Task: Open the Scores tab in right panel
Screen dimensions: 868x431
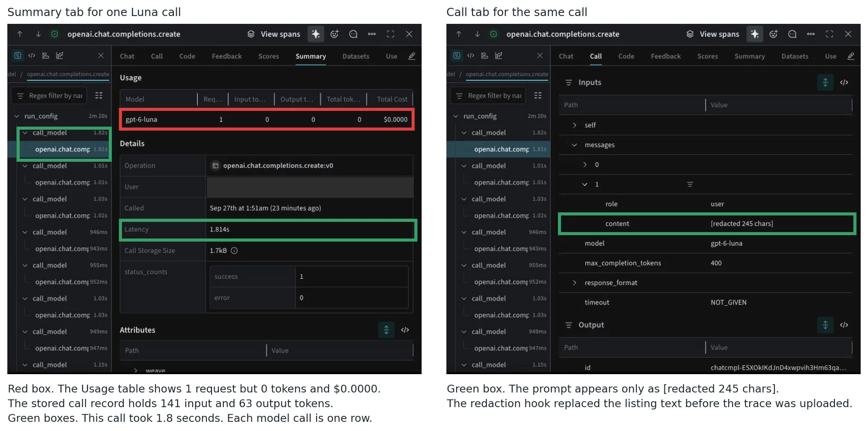Action: (x=707, y=56)
